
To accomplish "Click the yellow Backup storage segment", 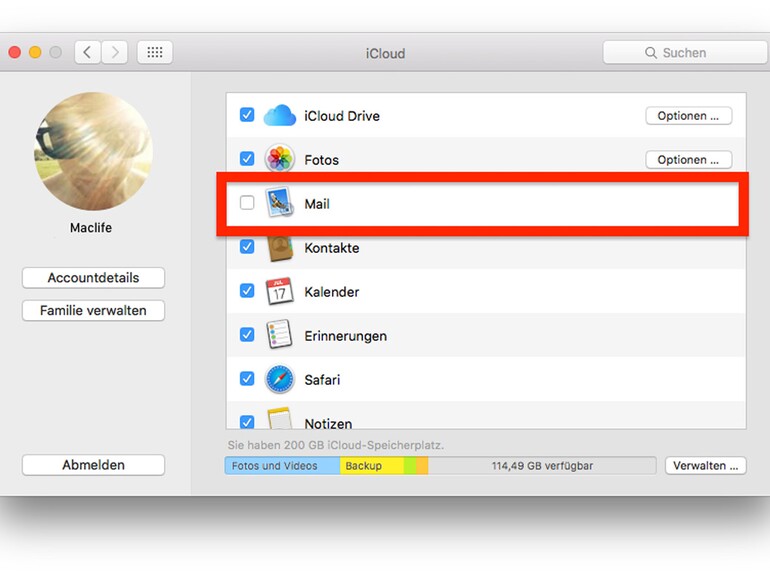I will [372, 466].
